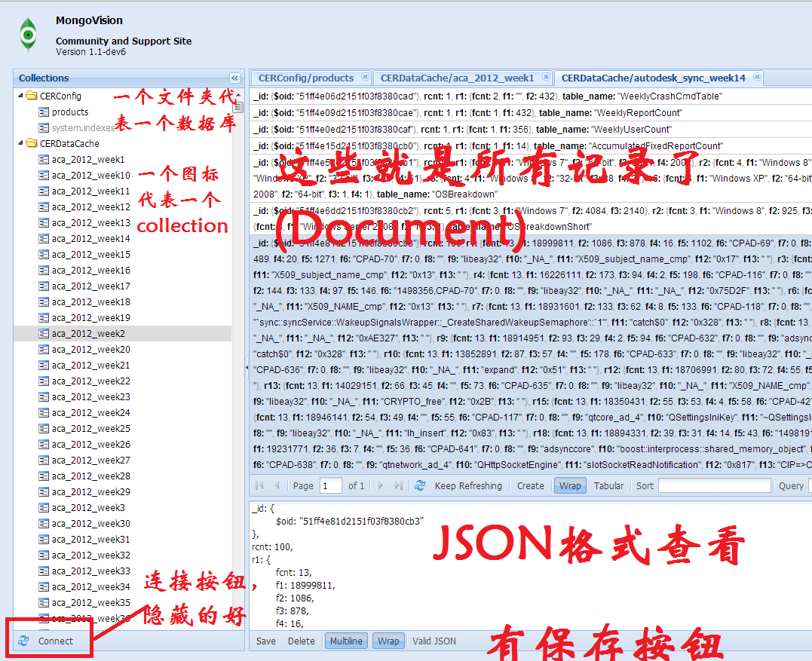Click the aca_2012_week35 collection icon
The width and height of the screenshot is (812, 661).
click(x=44, y=602)
